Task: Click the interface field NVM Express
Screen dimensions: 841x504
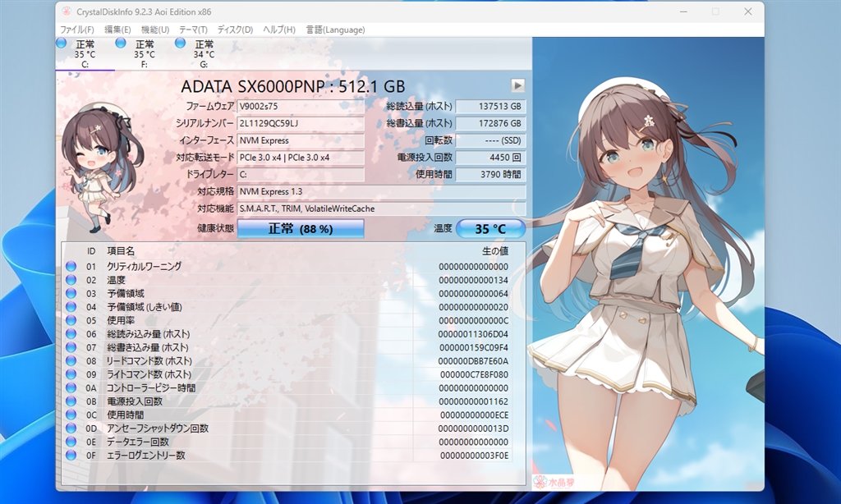Action: 301,140
